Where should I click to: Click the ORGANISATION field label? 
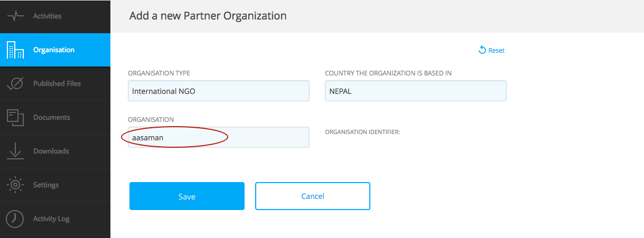[x=151, y=120]
